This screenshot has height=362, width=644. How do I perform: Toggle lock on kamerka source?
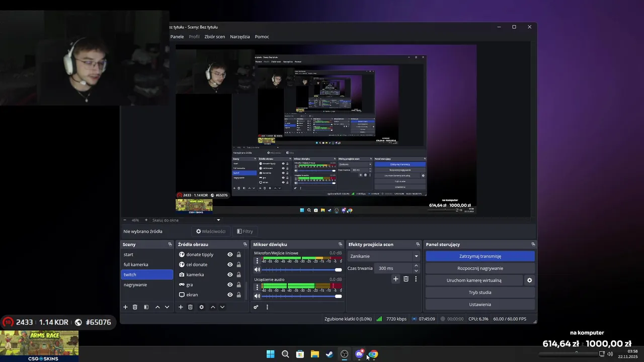[x=238, y=275]
